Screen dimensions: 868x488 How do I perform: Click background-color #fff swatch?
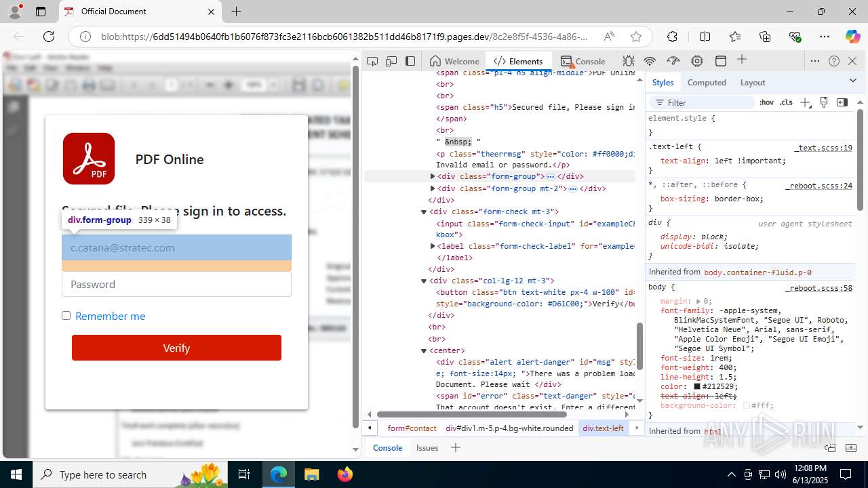click(747, 405)
